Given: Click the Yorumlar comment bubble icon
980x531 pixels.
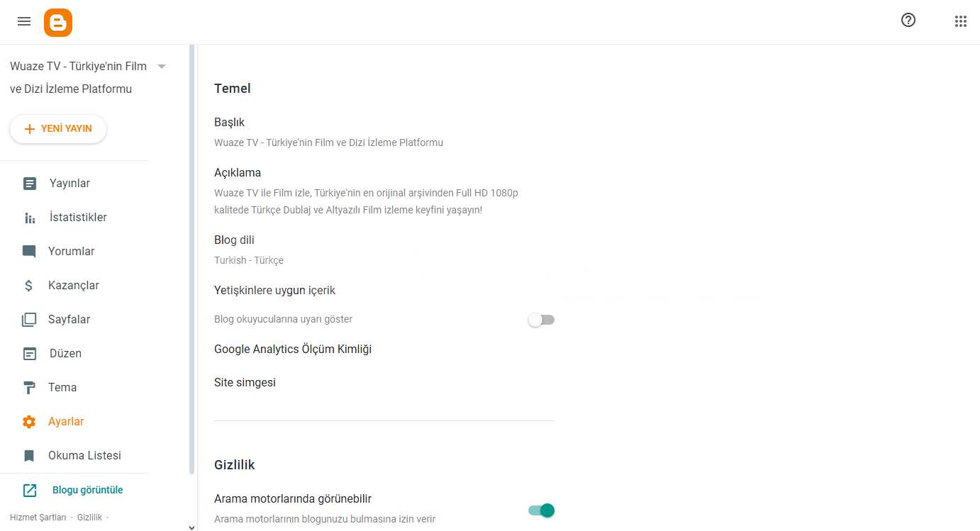Looking at the screenshot, I should point(29,252).
